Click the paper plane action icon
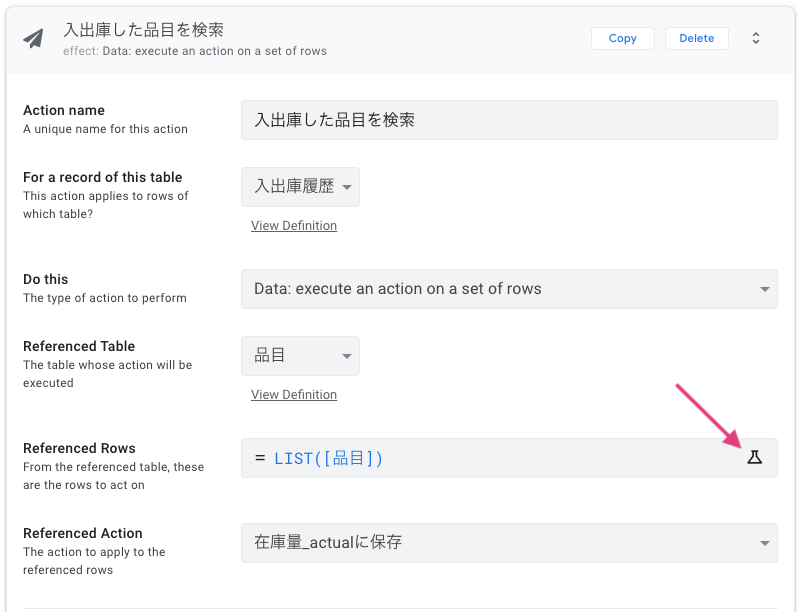 click(33, 38)
